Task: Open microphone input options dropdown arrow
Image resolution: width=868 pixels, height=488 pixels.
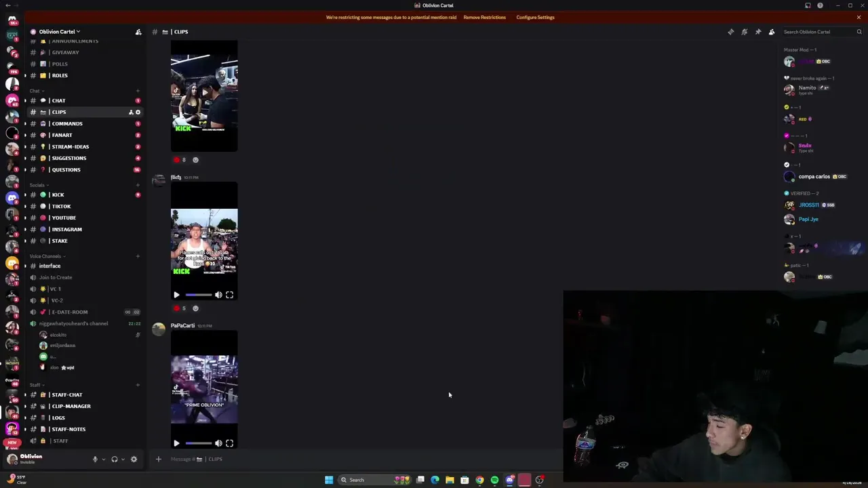Action: click(x=103, y=459)
